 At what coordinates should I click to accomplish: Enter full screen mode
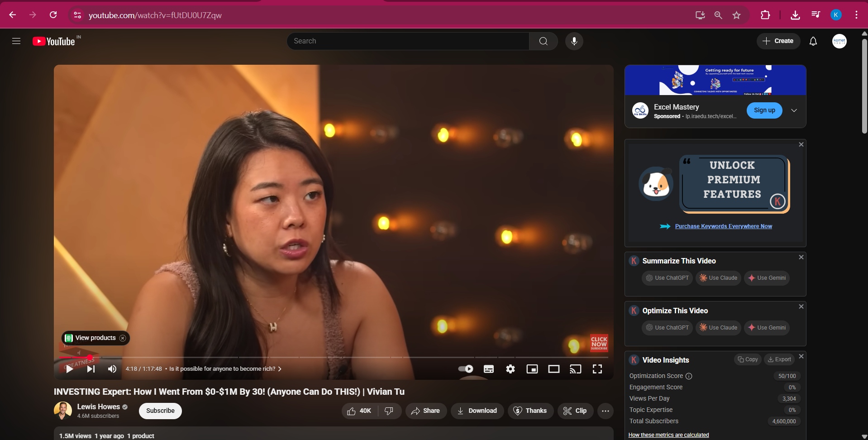[x=597, y=369]
